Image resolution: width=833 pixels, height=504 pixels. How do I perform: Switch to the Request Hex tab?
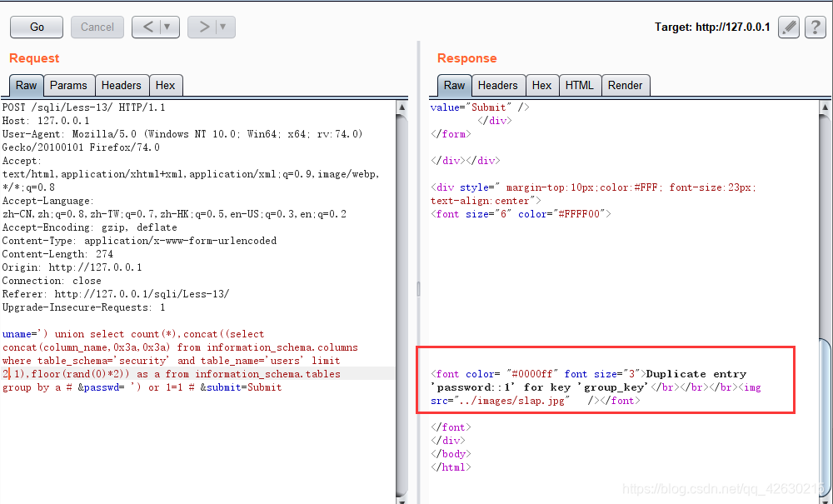coord(165,86)
